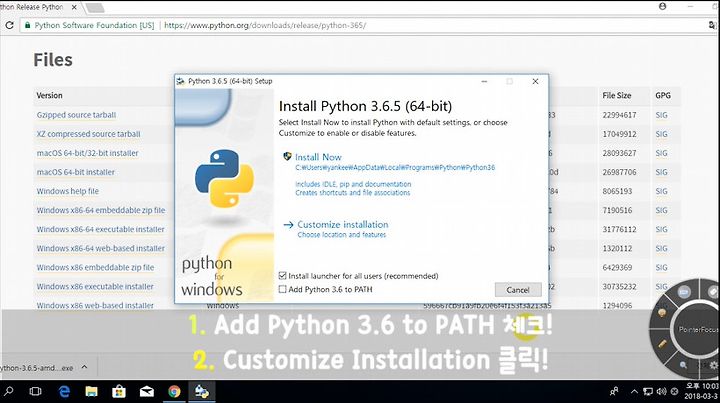
Task: Show hidden system tray icons
Action: [634, 392]
